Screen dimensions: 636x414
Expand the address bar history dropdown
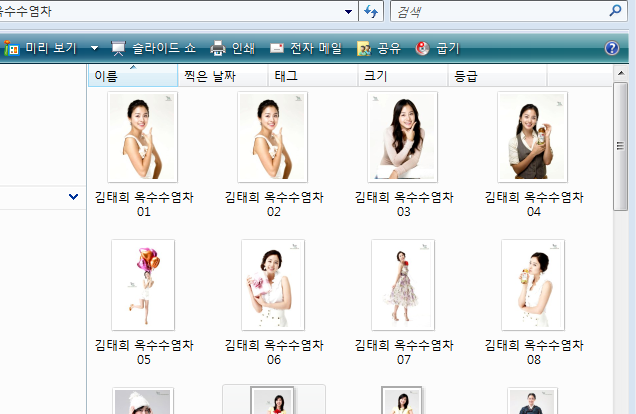pos(348,11)
